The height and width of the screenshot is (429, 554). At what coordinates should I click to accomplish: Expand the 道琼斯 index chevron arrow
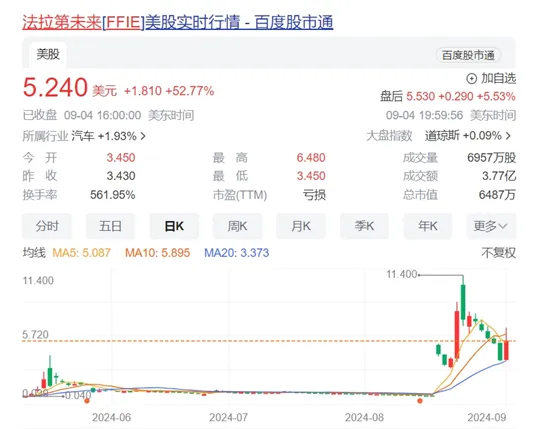[x=508, y=136]
